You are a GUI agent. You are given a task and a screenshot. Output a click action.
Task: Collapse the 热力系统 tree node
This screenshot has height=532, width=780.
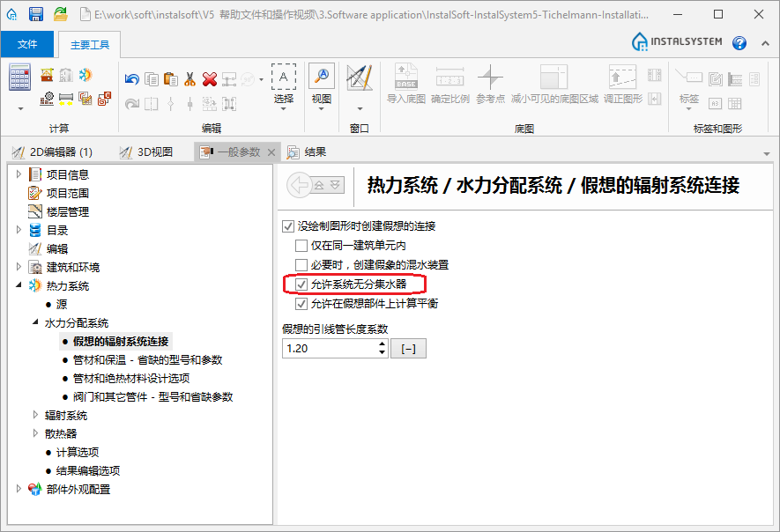[19, 285]
